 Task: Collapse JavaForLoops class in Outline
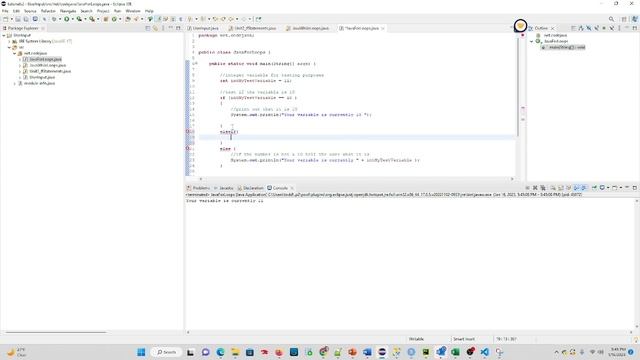pyautogui.click(x=532, y=41)
